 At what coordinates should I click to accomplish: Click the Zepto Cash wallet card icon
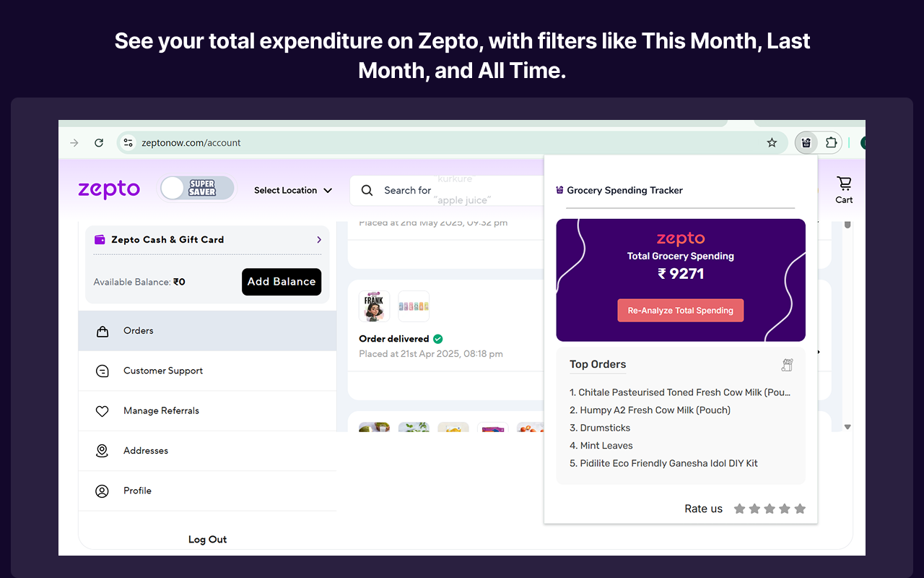coord(99,239)
